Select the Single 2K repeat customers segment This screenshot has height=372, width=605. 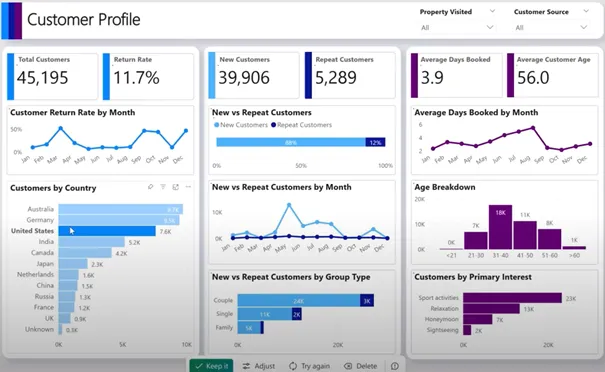(x=297, y=314)
